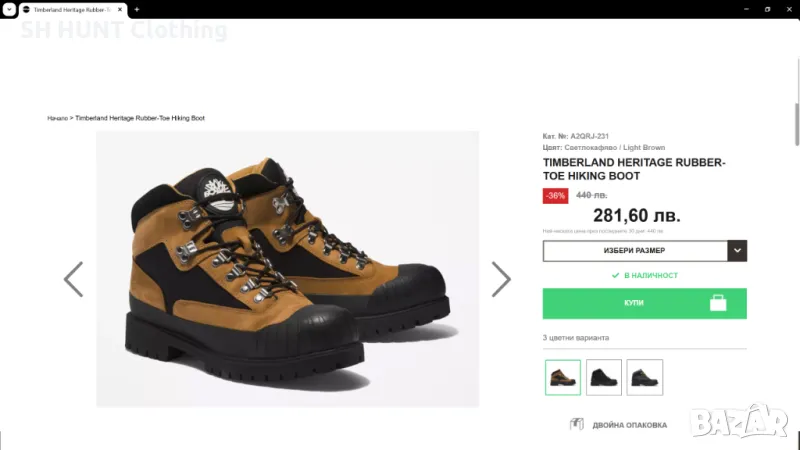Switch to the Timberland Heritage Rubber tab

[70, 9]
